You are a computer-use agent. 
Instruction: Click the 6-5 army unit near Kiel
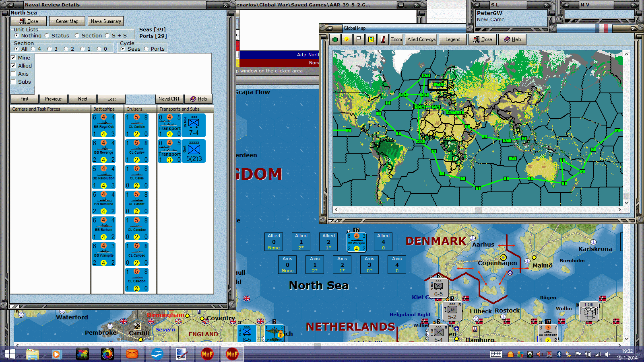[x=438, y=288]
